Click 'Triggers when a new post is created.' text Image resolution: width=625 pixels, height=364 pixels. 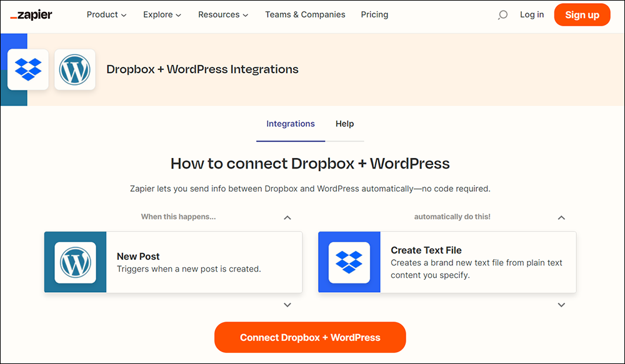pyautogui.click(x=189, y=269)
